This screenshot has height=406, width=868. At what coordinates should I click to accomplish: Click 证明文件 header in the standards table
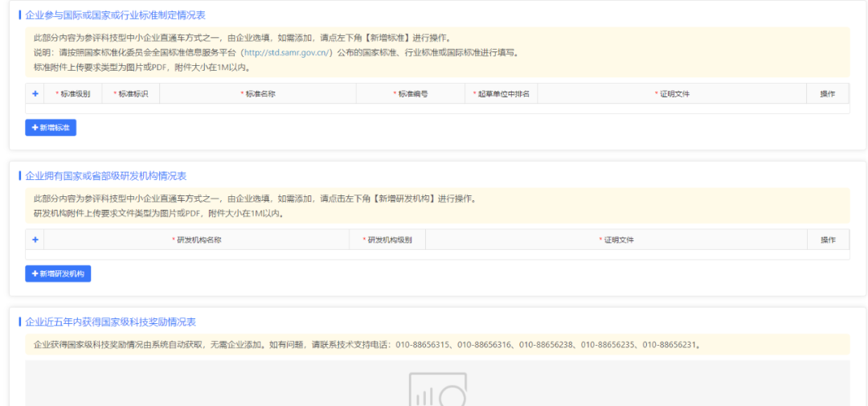pos(674,94)
